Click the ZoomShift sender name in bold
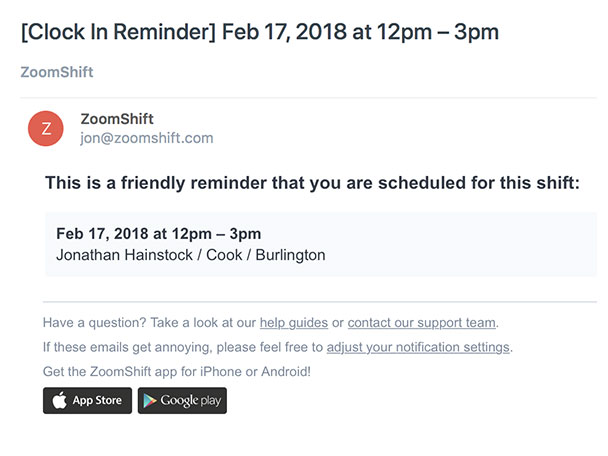The image size is (608, 456). coord(117,119)
